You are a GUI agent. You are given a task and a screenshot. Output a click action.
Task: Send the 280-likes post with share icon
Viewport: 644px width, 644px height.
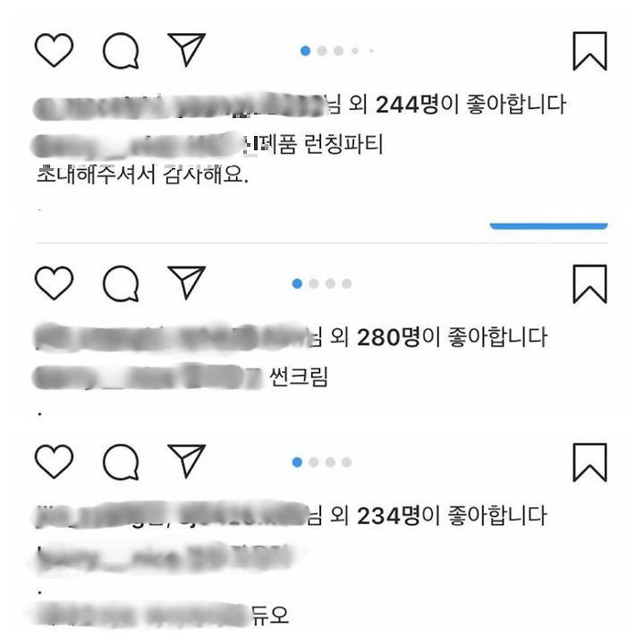pyautogui.click(x=186, y=283)
